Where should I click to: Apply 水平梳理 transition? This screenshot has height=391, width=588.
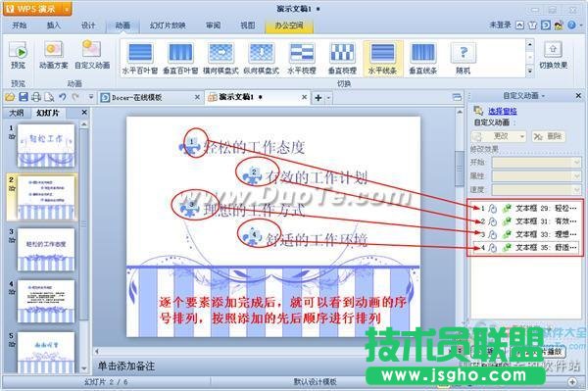(302, 58)
